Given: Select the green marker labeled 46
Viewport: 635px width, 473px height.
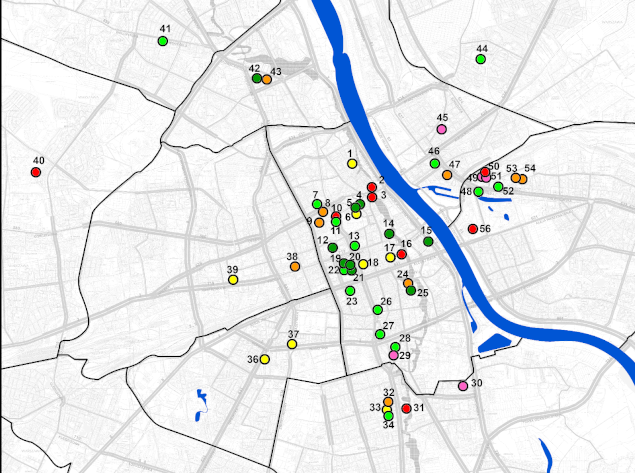Looking at the screenshot, I should click(x=435, y=164).
